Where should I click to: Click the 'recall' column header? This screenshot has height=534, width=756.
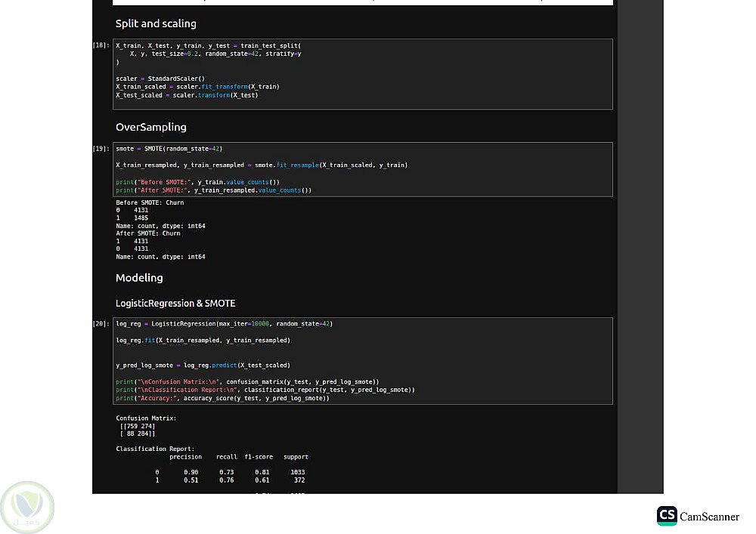[227, 457]
